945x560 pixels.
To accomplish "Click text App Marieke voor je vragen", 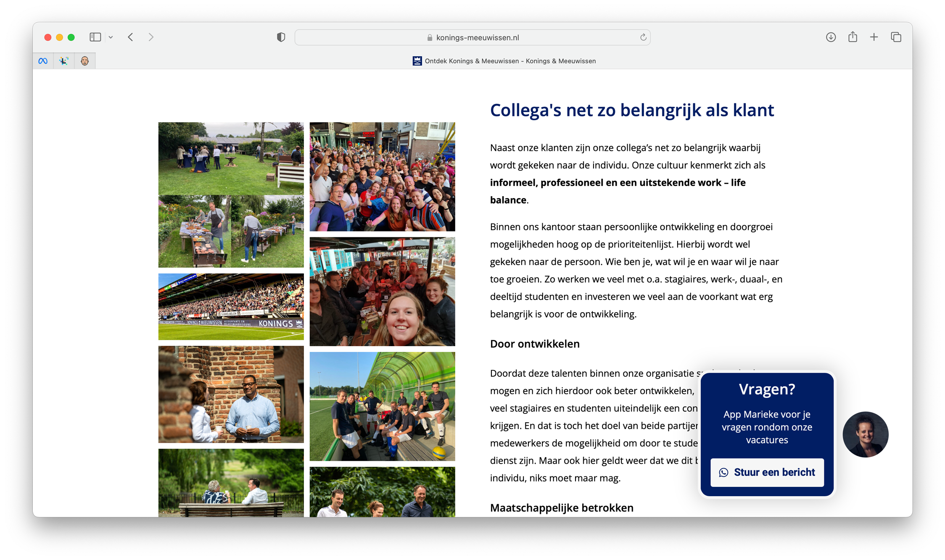I will coord(767,427).
